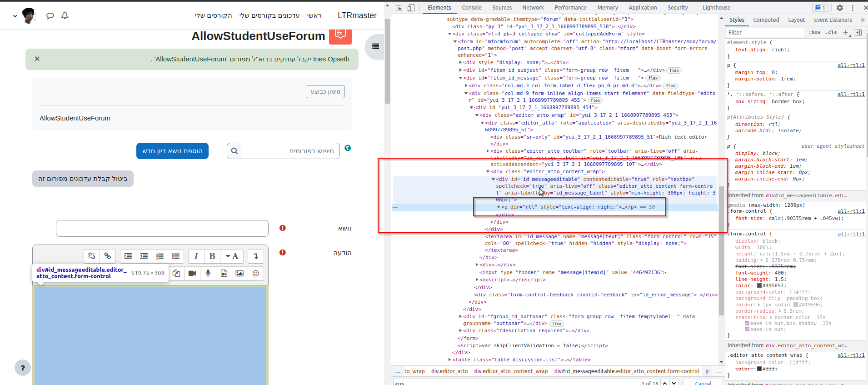This screenshot has width=868, height=385.
Task: Toggle the device toolbar in DevTools
Action: [411, 8]
